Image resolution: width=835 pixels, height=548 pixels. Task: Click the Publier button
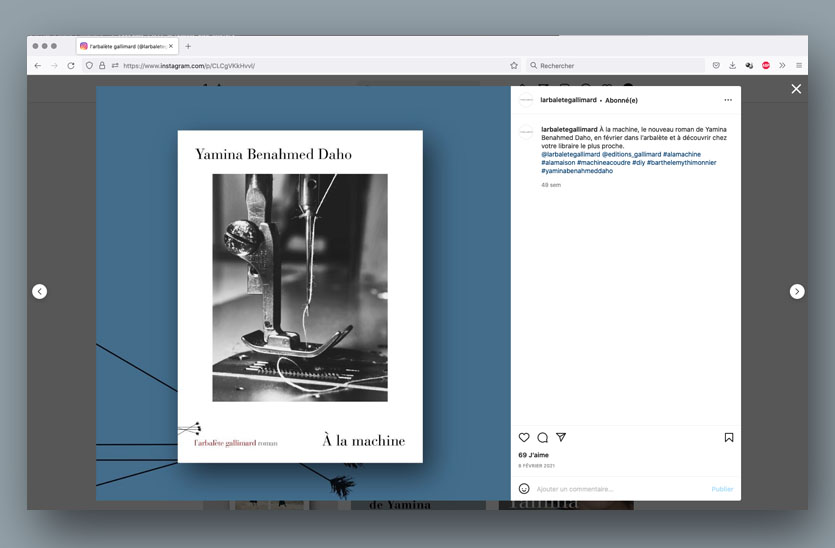pyautogui.click(x=722, y=489)
